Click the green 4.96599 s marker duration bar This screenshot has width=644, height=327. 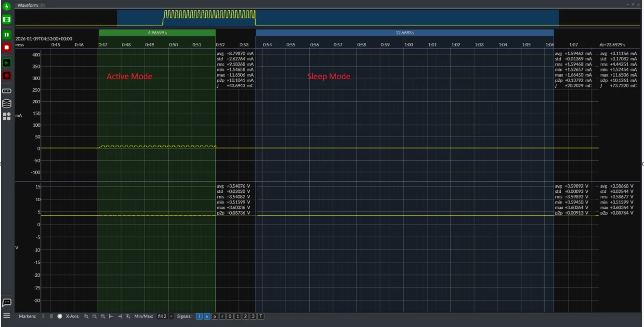tap(157, 33)
